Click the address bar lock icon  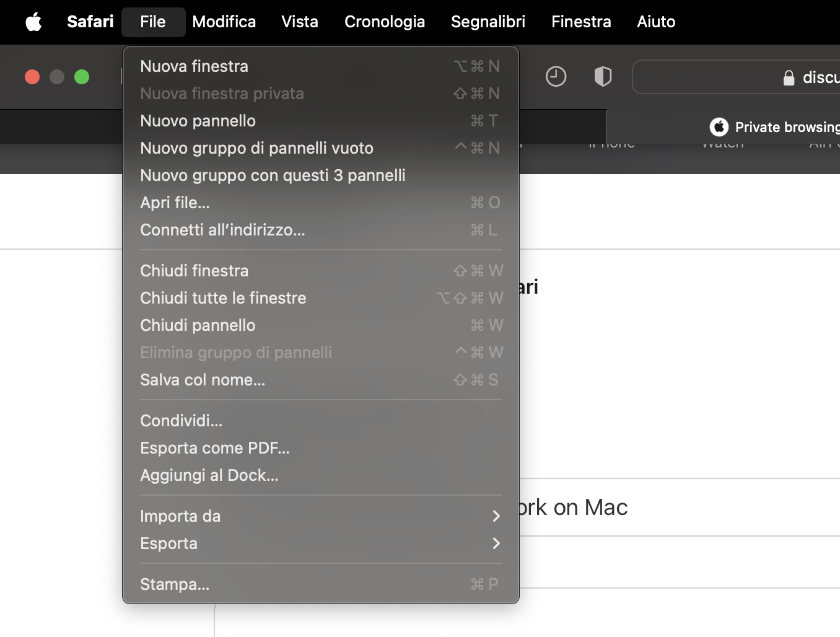(789, 78)
